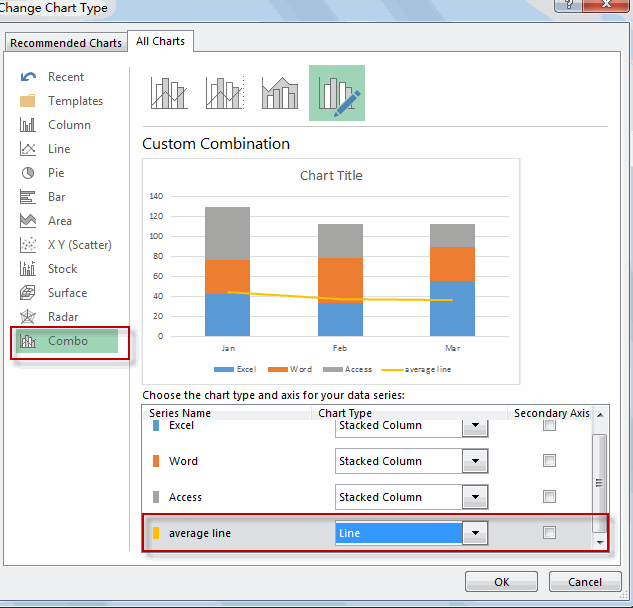This screenshot has width=633, height=608.
Task: Select the Stacked Area - Clustered Column icon
Action: 280,93
